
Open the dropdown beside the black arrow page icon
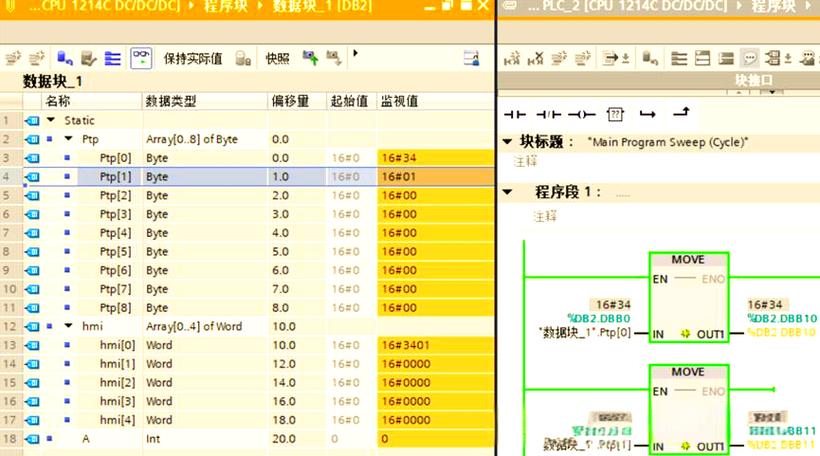click(625, 59)
